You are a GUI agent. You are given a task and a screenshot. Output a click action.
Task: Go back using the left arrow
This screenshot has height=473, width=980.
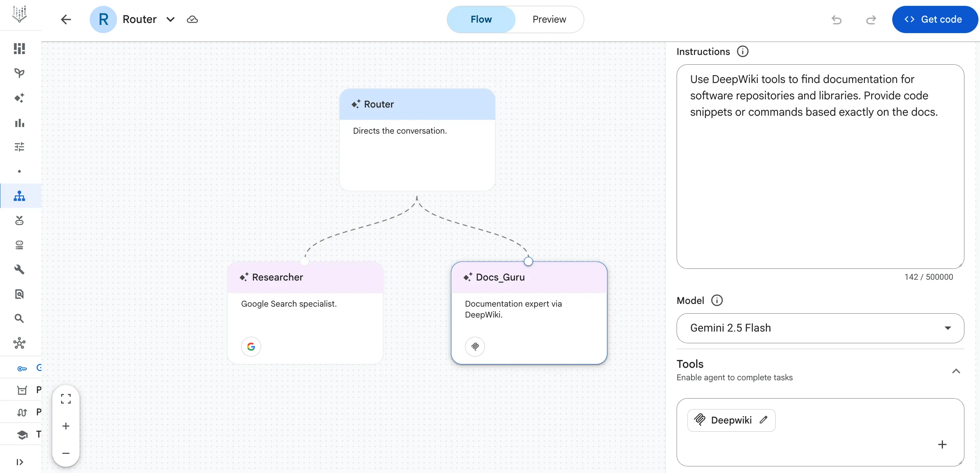coord(66,19)
